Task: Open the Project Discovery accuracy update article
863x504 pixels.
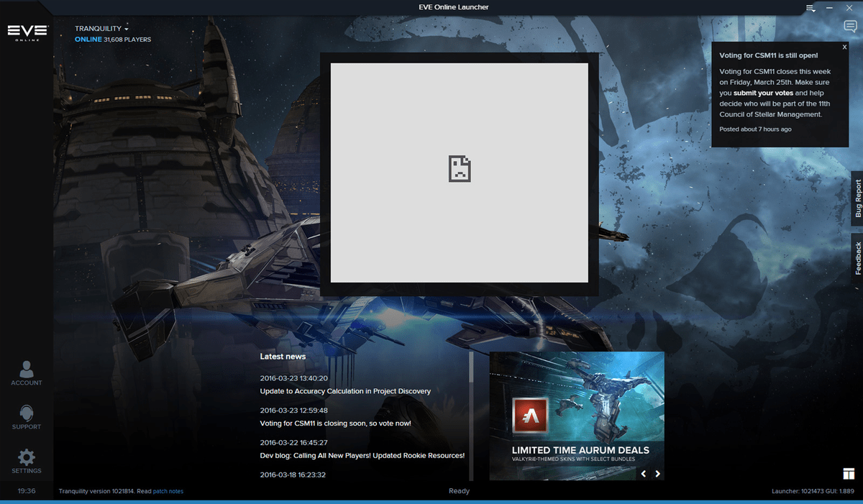Action: 344,391
